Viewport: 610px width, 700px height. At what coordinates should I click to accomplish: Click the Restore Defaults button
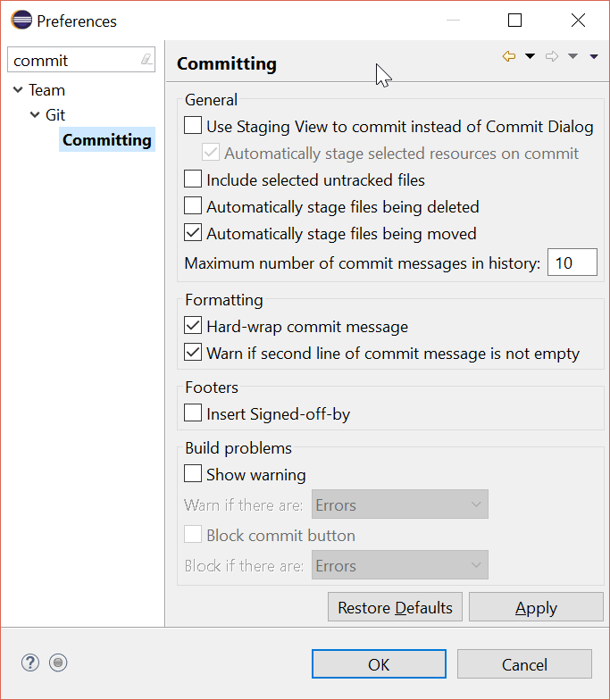[395, 607]
